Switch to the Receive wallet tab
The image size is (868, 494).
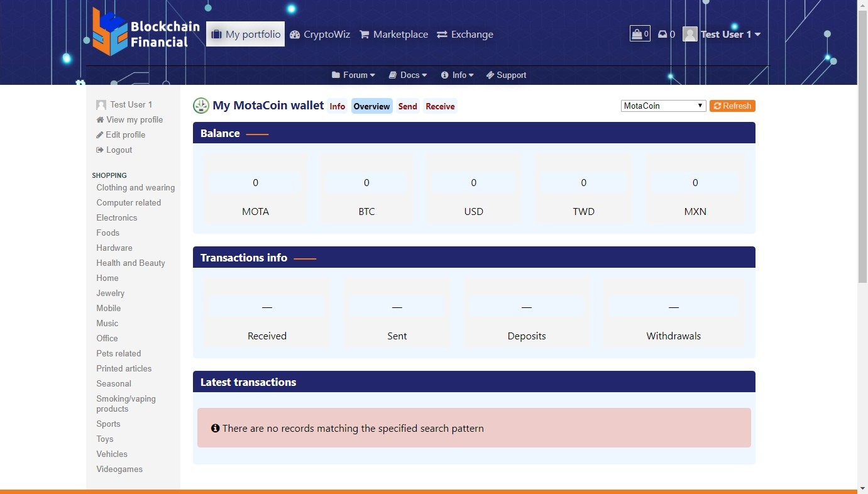(440, 106)
